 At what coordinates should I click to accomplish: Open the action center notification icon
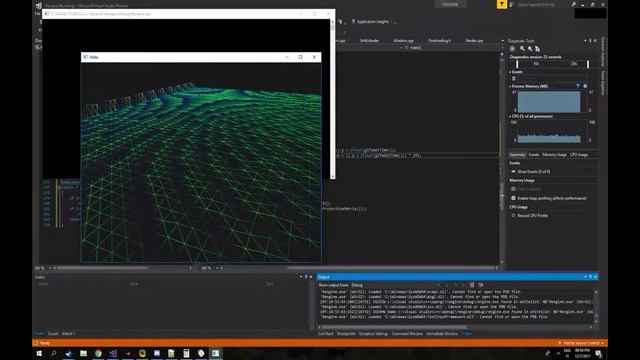pos(598,353)
